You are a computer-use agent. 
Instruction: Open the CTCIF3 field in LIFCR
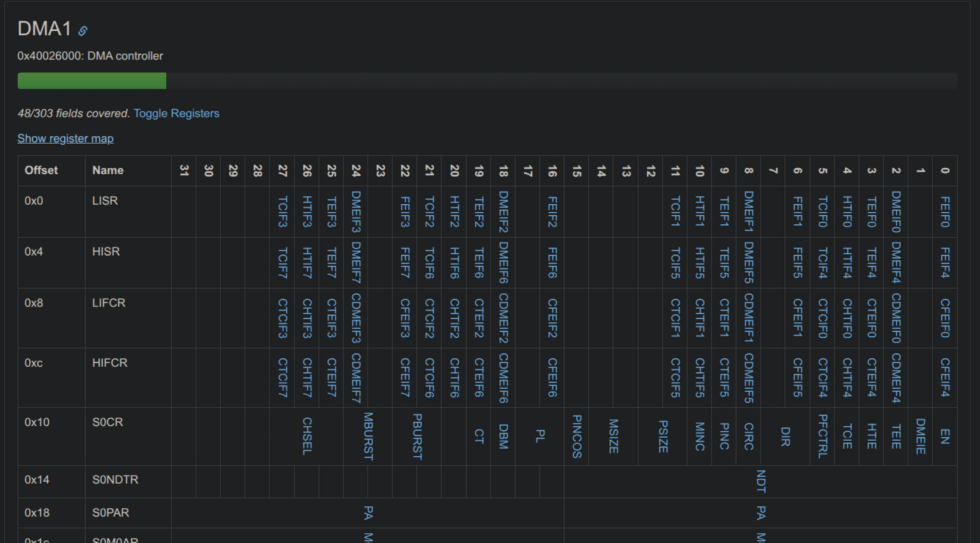click(283, 318)
